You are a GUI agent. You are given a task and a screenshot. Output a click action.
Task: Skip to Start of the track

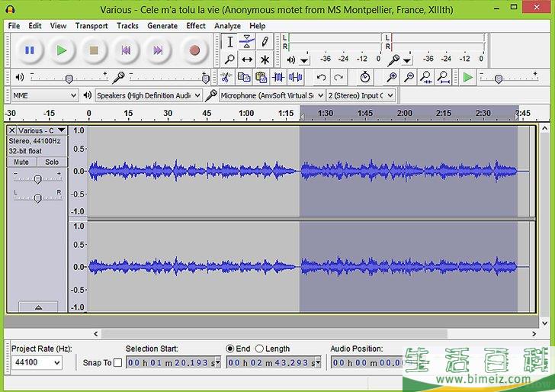pyautogui.click(x=126, y=50)
